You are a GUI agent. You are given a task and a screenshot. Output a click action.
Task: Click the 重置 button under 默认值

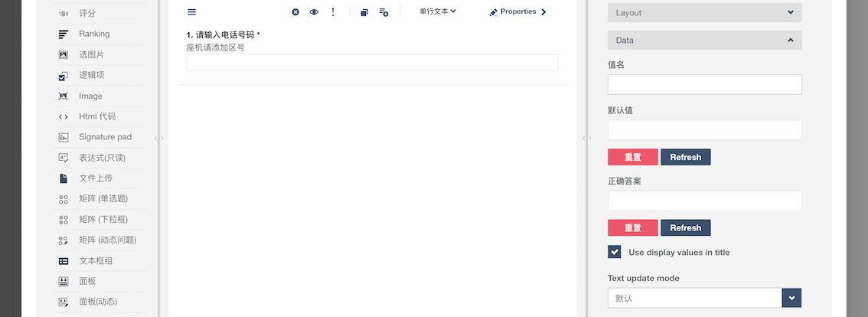633,157
